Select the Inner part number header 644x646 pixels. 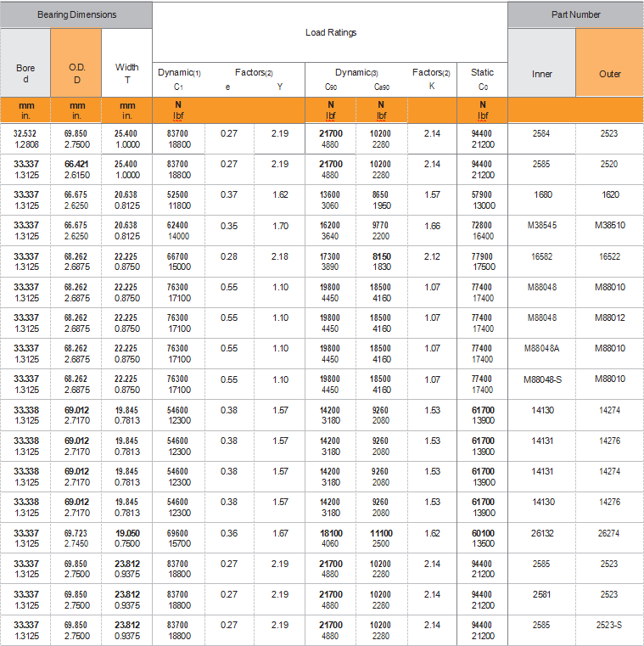coord(541,74)
